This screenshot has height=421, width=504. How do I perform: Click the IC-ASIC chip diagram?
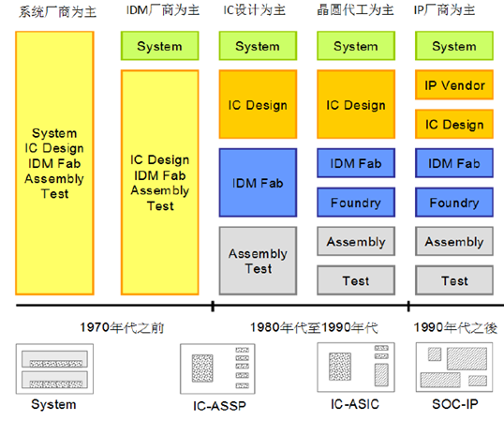[x=356, y=368]
